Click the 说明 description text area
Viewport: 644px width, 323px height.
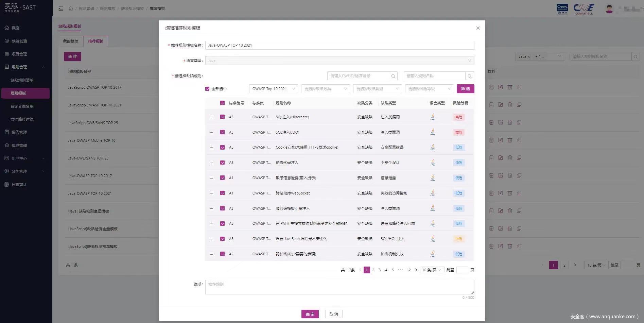(x=339, y=287)
